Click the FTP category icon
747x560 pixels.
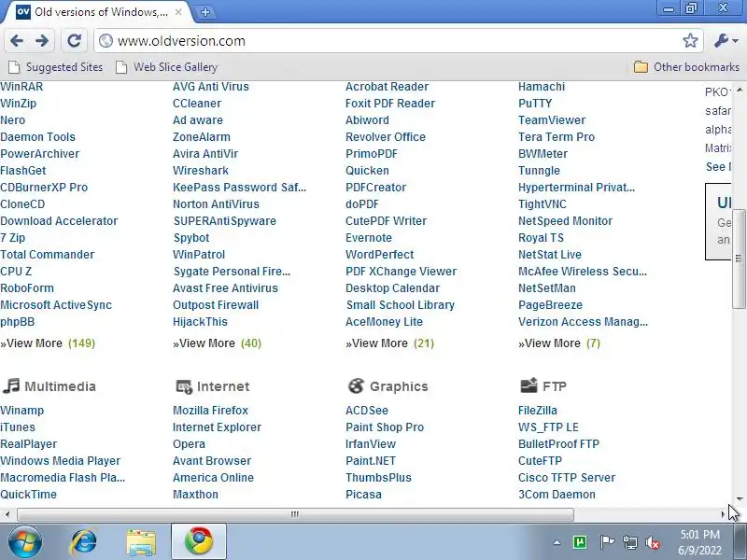tap(529, 385)
